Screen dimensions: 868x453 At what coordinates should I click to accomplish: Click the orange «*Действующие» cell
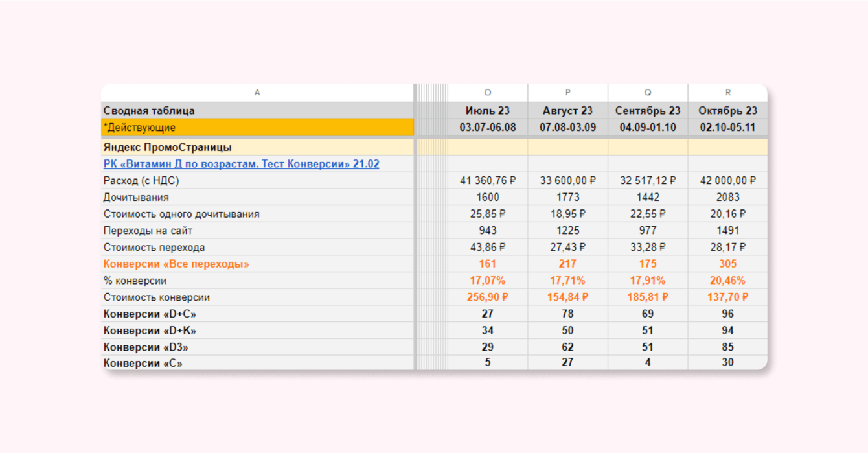257,128
